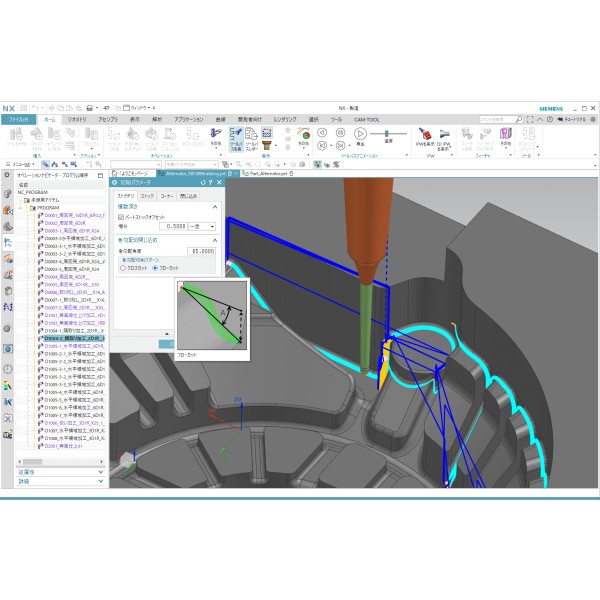
Task: Collapse the PROGRAM tree node
Action: [x=21, y=208]
